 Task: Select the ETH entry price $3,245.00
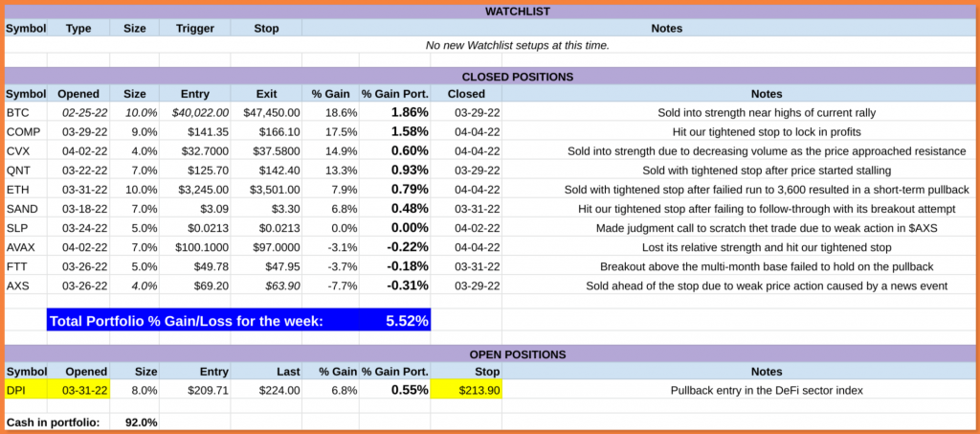(195, 190)
